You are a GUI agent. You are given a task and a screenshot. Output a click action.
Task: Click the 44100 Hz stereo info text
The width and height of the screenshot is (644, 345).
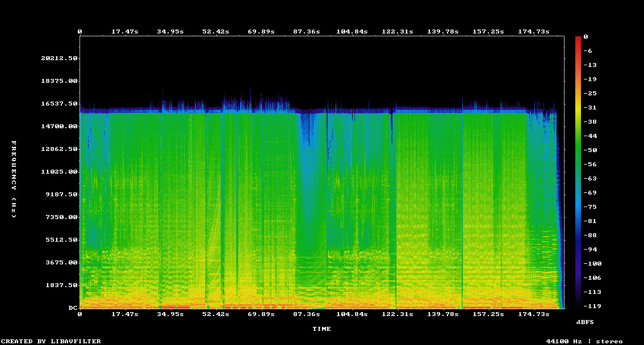click(584, 341)
